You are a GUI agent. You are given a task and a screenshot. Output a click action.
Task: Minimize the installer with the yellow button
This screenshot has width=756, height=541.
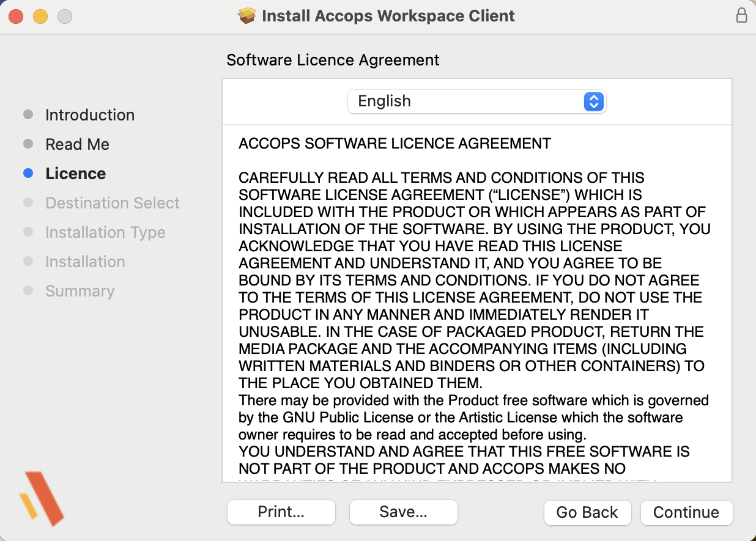click(40, 17)
